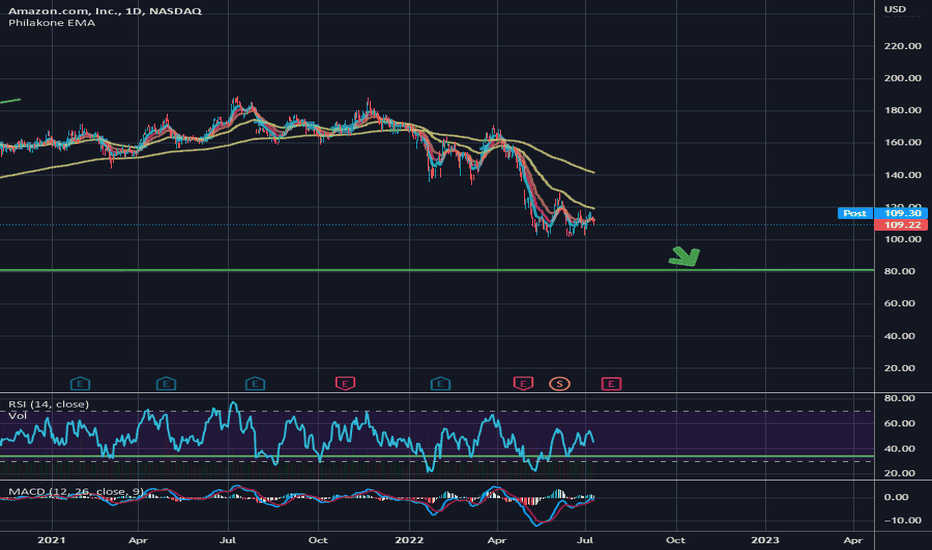
Task: Click 20.00 on the RSI scale
Action: click(x=900, y=473)
